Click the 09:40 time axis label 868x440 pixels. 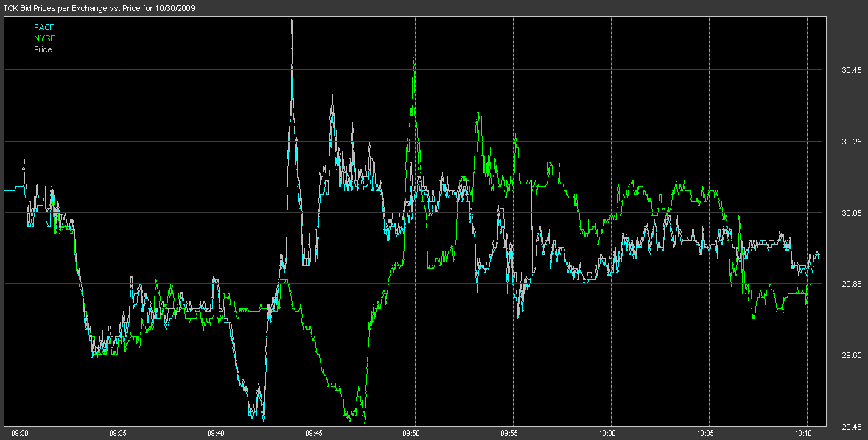point(216,433)
